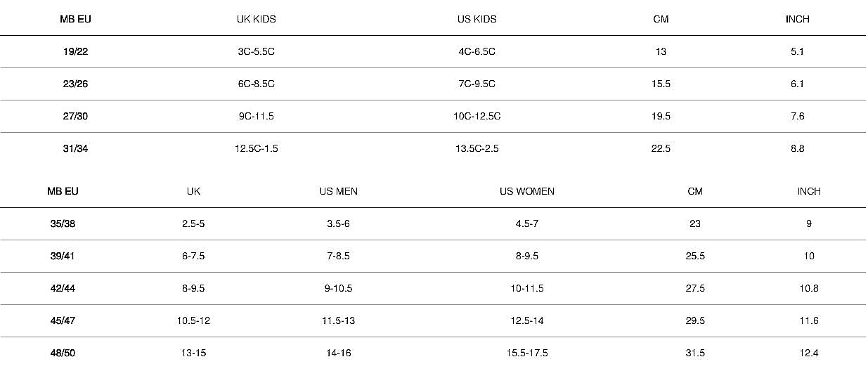Select the 3C-5.5C UK kids size cell
868x390 pixels.
click(x=256, y=51)
